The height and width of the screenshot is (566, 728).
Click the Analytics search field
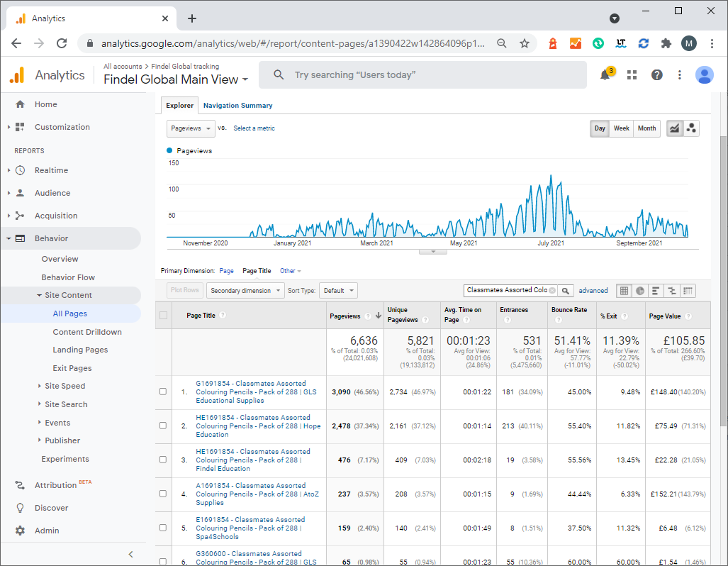(422, 74)
